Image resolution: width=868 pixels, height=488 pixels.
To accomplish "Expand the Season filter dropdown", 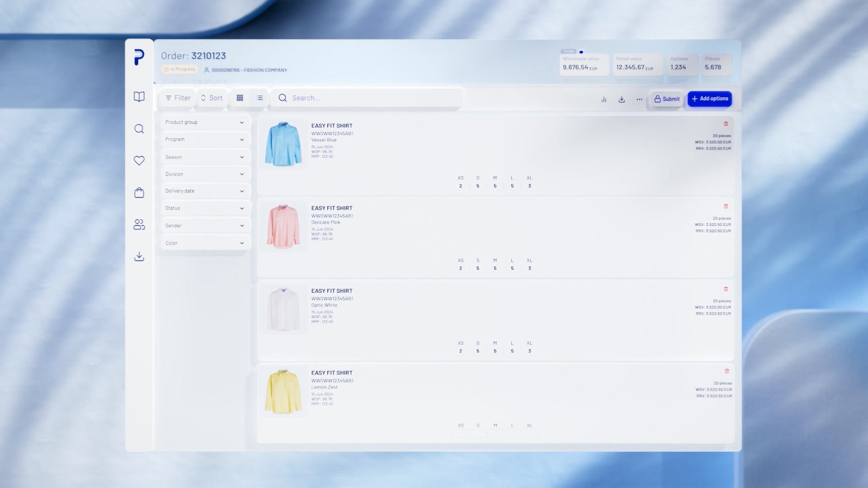I will point(205,157).
